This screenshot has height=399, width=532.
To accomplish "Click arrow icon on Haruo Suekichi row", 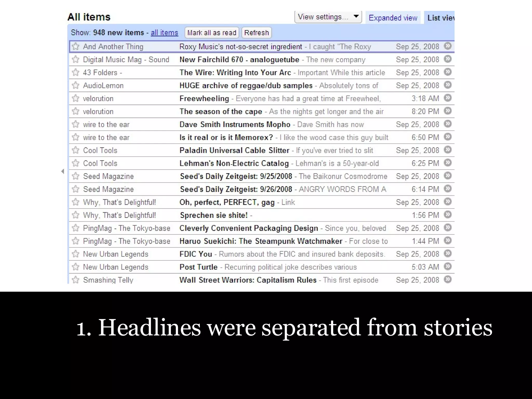I will (448, 241).
